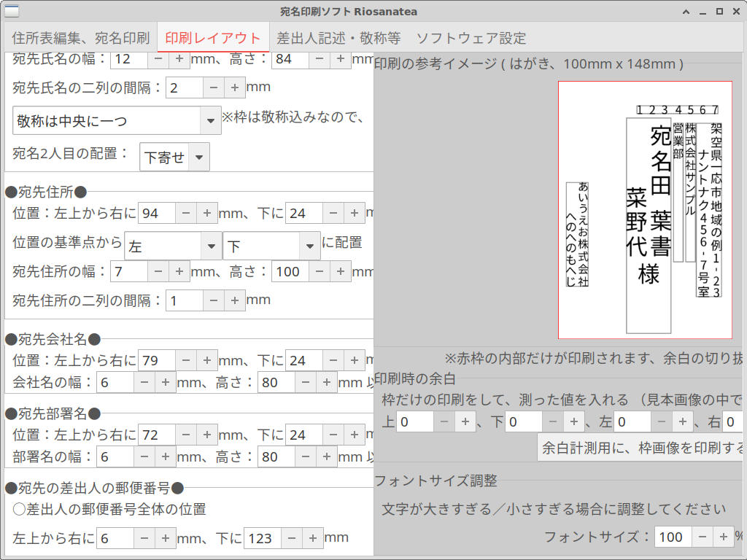
Task: Open the 差出人記述・敬称等 tab
Action: 338,38
